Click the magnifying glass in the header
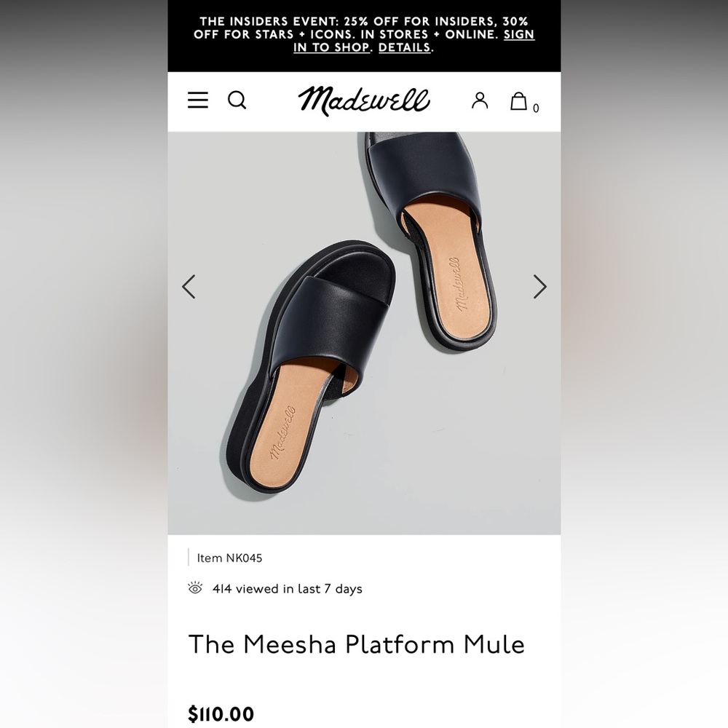Image resolution: width=728 pixels, height=728 pixels. point(237,101)
